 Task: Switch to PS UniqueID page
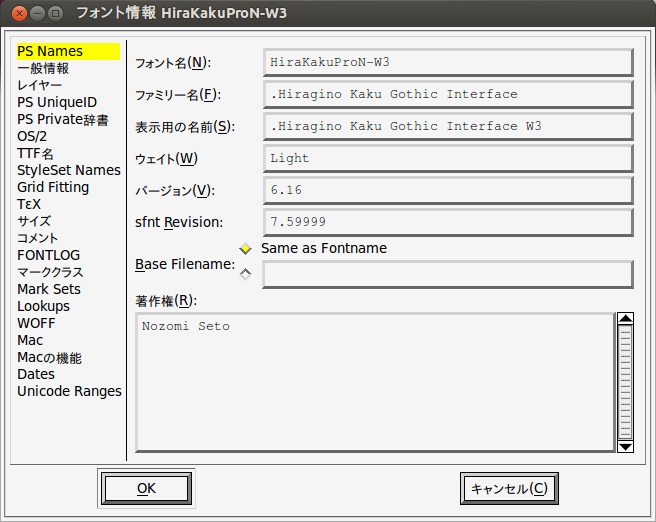[57, 102]
